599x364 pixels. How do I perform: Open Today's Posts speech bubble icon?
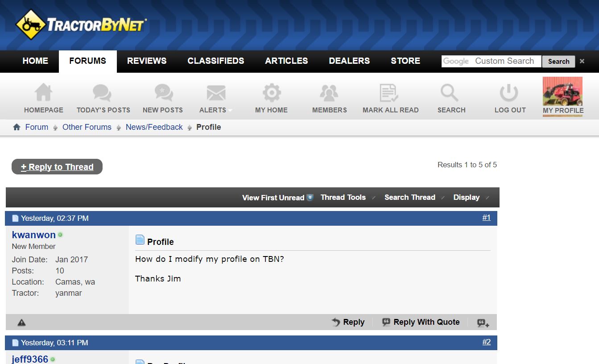pyautogui.click(x=102, y=93)
